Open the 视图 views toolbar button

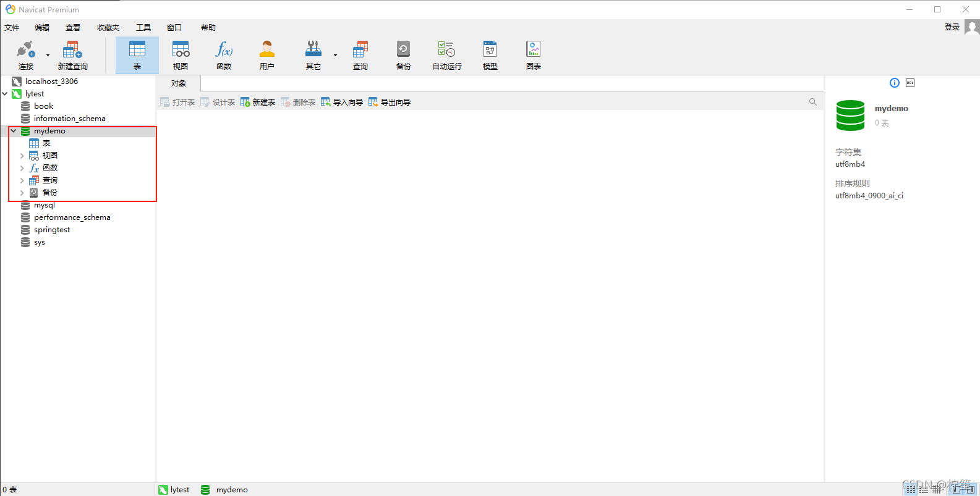point(181,55)
